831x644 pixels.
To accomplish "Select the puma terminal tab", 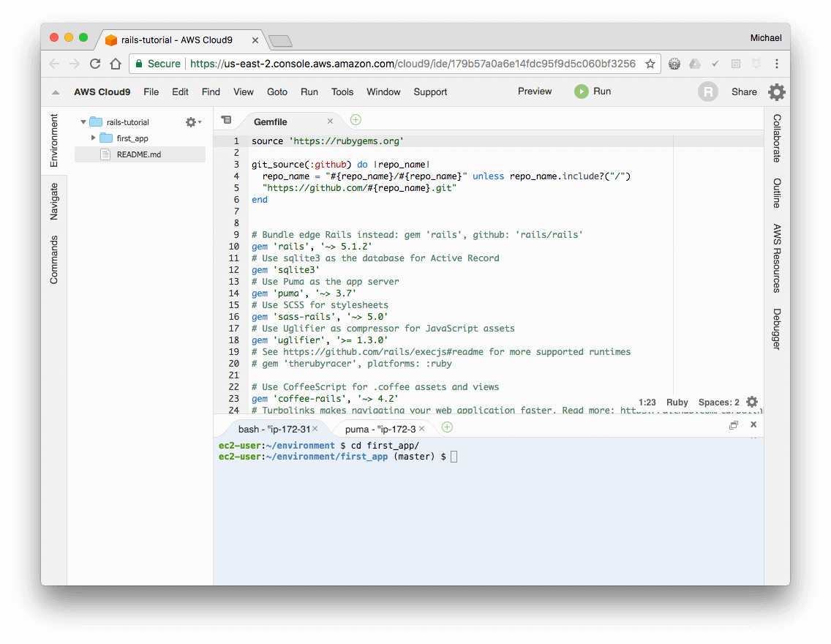I will tap(380, 429).
